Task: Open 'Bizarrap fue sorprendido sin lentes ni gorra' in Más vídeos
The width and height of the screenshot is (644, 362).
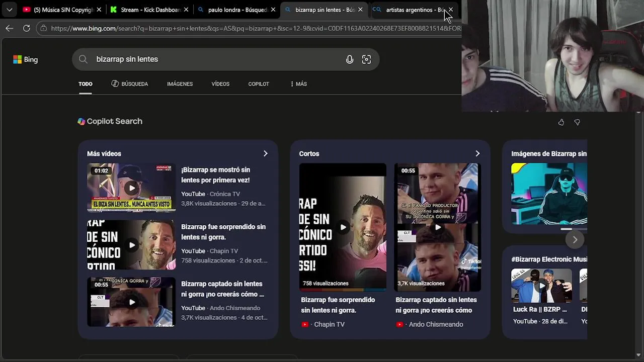Action: 223,232
